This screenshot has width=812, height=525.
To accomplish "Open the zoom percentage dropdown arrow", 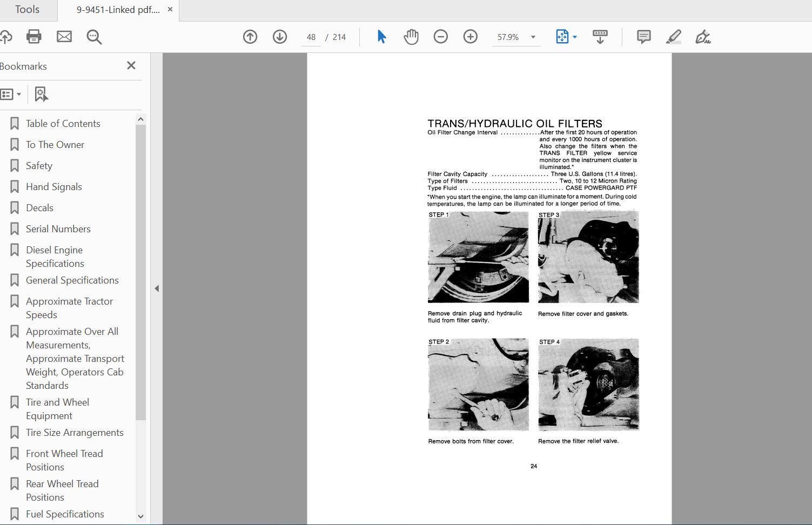I will pos(533,37).
